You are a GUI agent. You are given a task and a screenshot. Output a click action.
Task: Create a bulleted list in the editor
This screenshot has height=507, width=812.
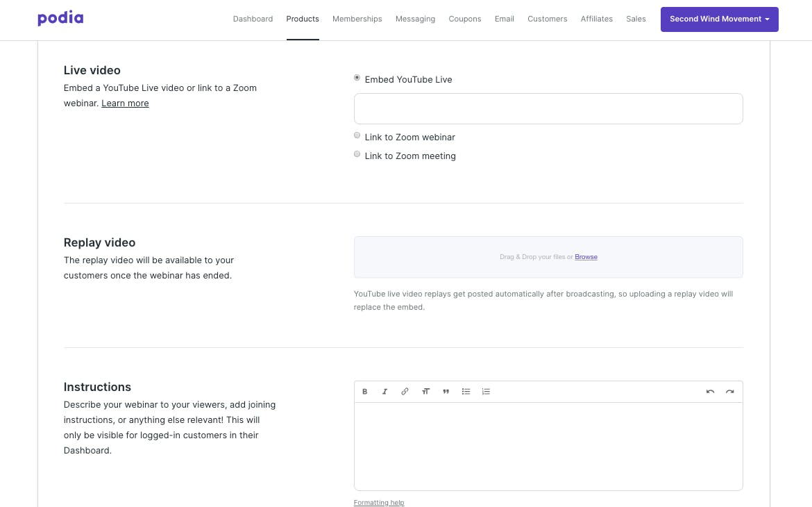[x=466, y=392]
